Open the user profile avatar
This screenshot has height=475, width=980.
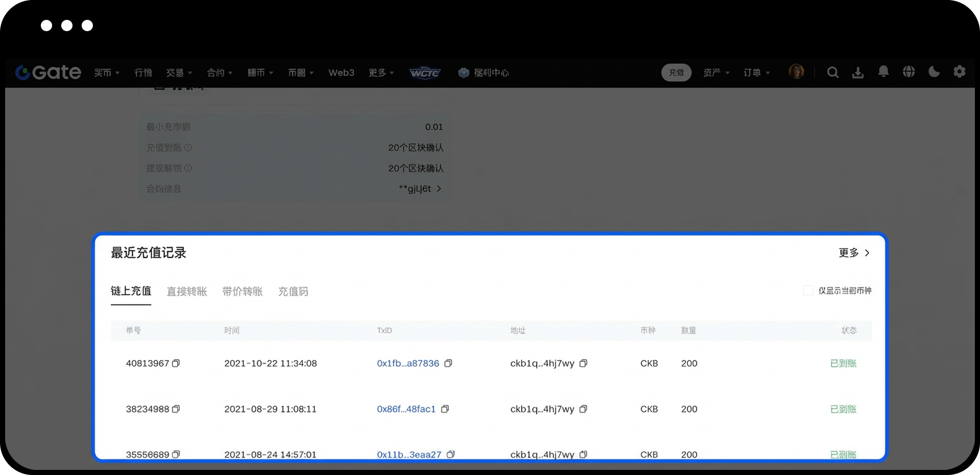click(x=796, y=72)
